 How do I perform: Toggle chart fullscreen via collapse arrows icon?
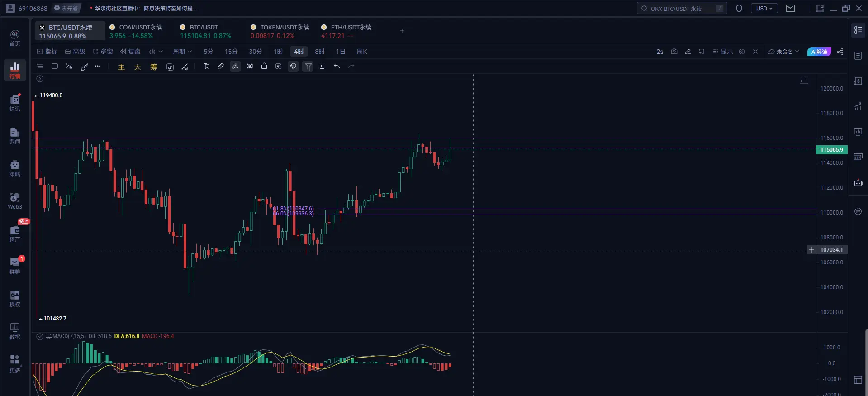(755, 52)
